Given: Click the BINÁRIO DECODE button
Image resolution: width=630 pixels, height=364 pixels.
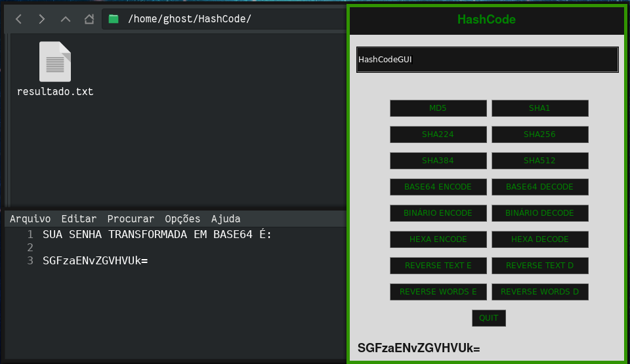Looking at the screenshot, I should point(539,213).
